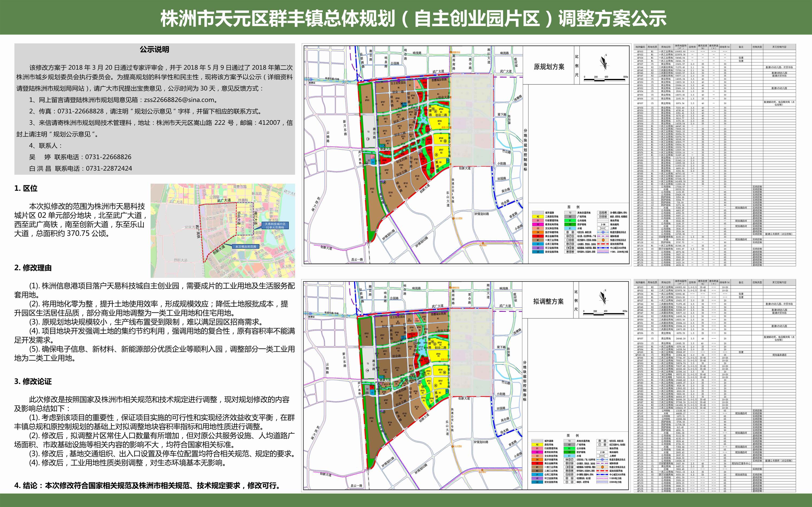This screenshot has height=507, width=812.
Task: Click 规划范围界线 red dashed symbol in upper legend
Action: 603,244
